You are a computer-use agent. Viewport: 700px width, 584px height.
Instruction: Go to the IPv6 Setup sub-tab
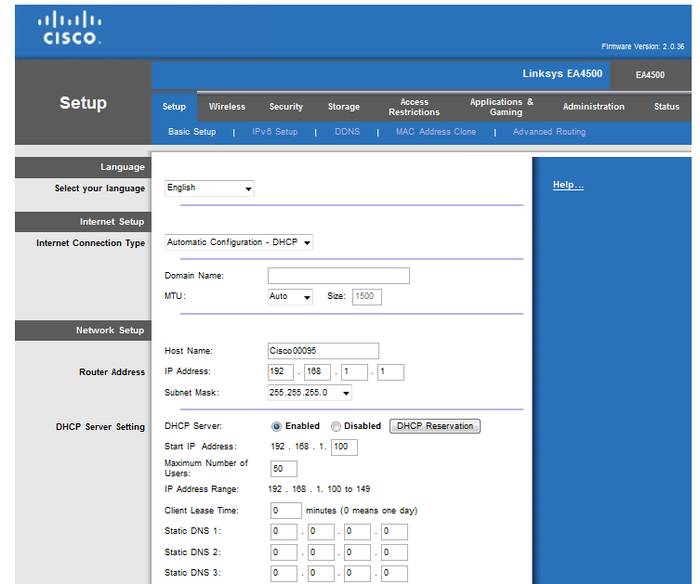click(275, 132)
